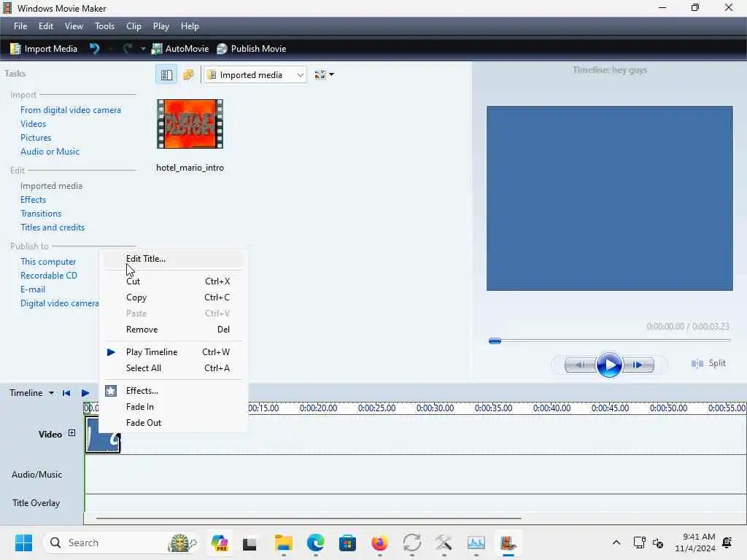747x560 pixels.
Task: Open the Transitions task link
Action: pyautogui.click(x=41, y=214)
